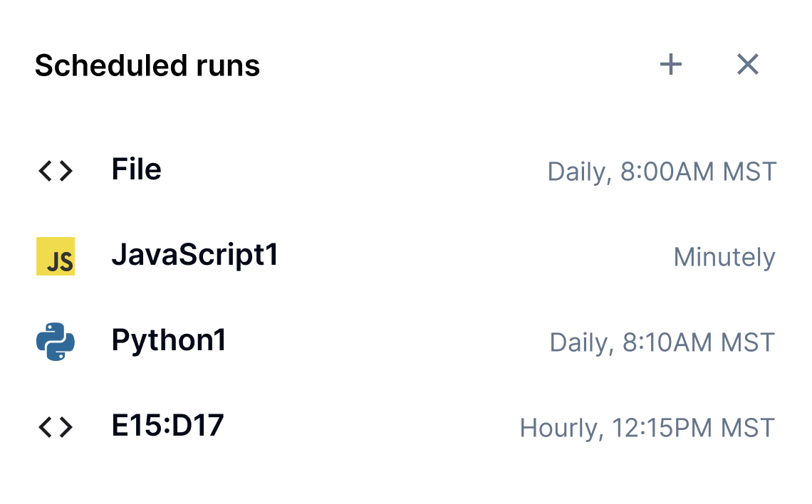Click the Daily, 8:00AM MST schedule
Image resolution: width=812 pixels, height=504 pixels.
tap(661, 172)
